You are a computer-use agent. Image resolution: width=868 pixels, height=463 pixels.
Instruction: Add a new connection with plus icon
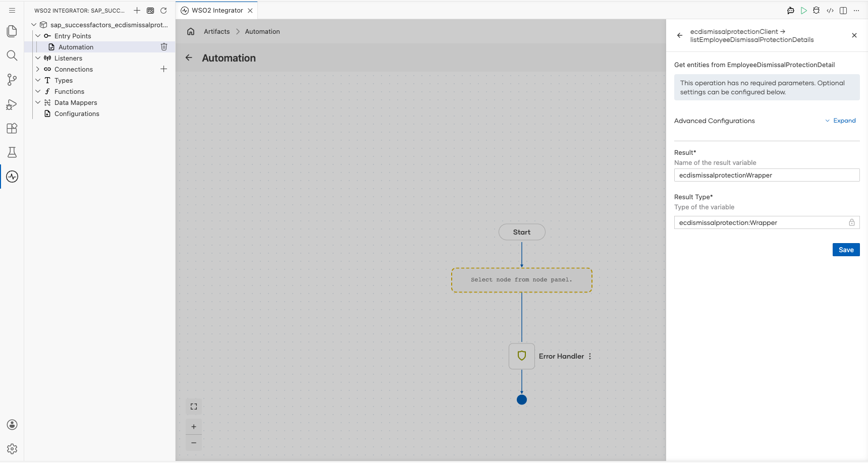pyautogui.click(x=164, y=69)
